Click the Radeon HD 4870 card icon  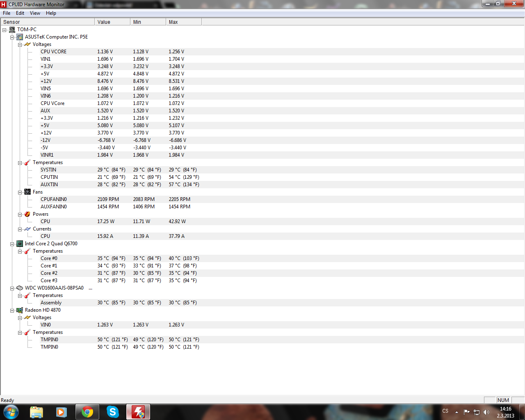click(x=20, y=310)
